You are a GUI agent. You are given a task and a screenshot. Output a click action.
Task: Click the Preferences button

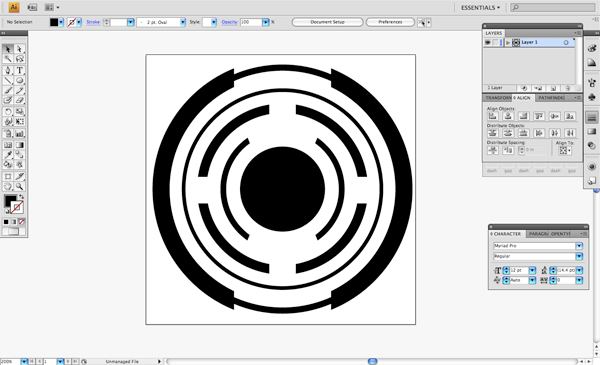(x=390, y=22)
